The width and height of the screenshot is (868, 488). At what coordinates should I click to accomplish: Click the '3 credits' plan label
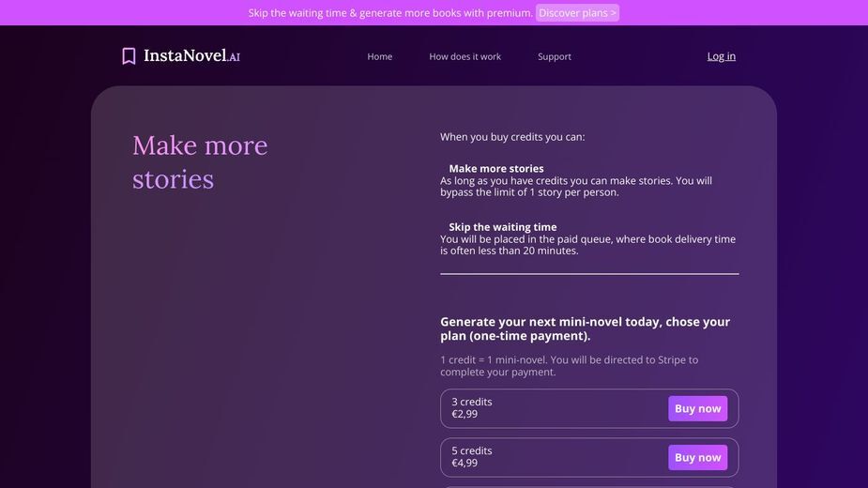[472, 402]
